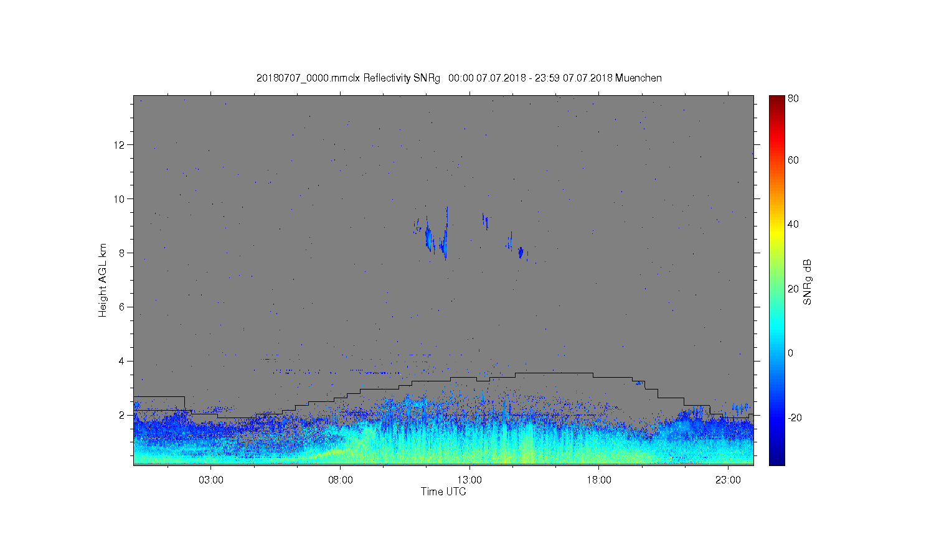Click the colorbar value 20
The image size is (934, 560).
[x=793, y=289]
